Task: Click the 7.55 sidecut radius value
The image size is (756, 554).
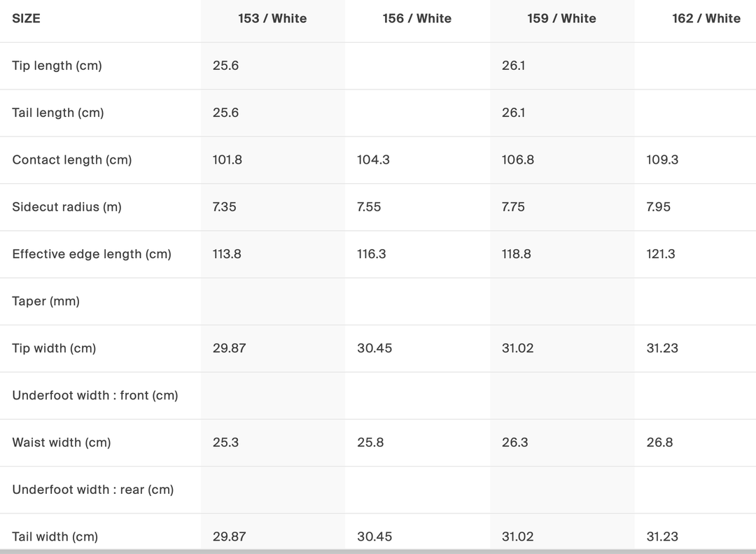Action: point(369,207)
